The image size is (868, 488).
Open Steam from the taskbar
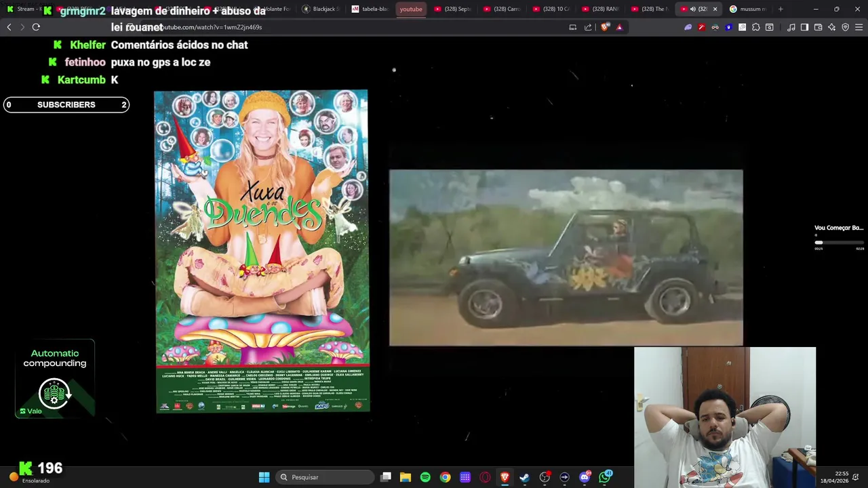click(x=524, y=477)
